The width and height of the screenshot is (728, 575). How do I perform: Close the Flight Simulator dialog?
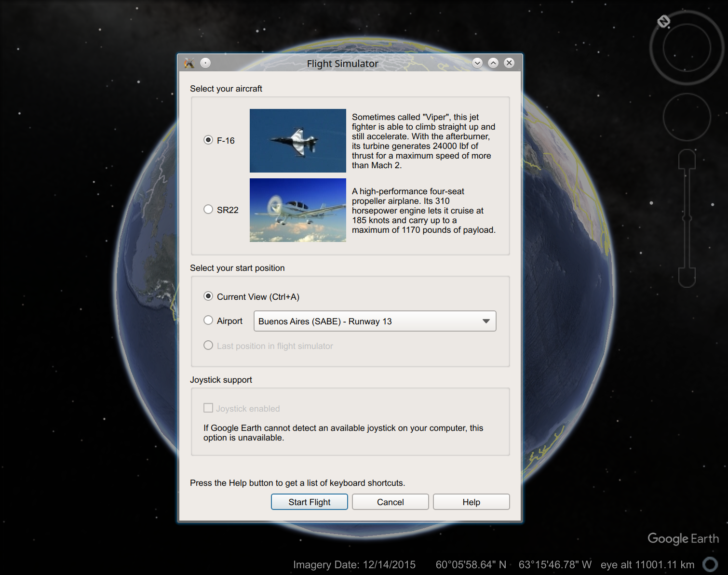(509, 63)
